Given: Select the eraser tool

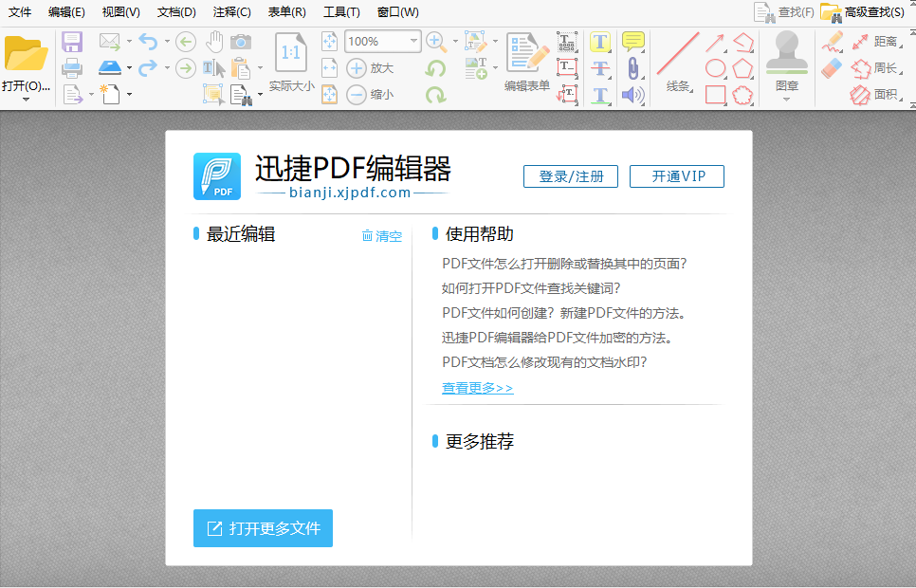Looking at the screenshot, I should click(832, 67).
